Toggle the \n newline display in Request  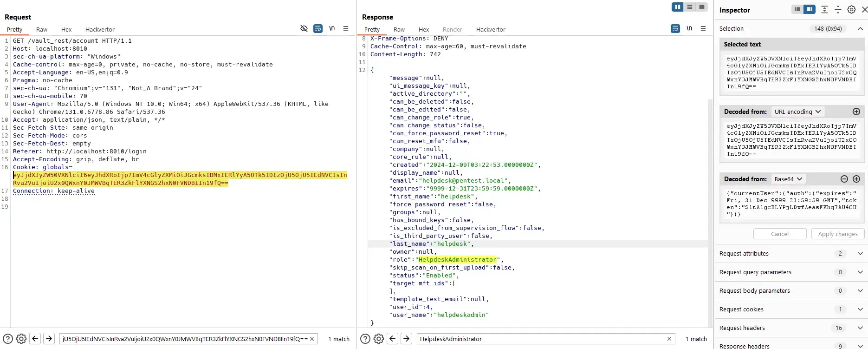coord(332,28)
